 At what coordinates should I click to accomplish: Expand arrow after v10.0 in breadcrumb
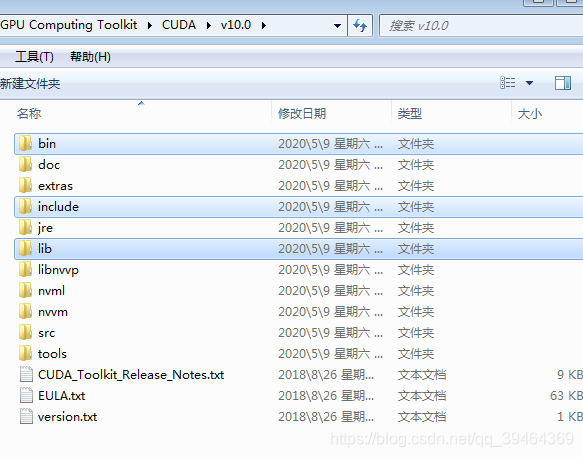264,25
